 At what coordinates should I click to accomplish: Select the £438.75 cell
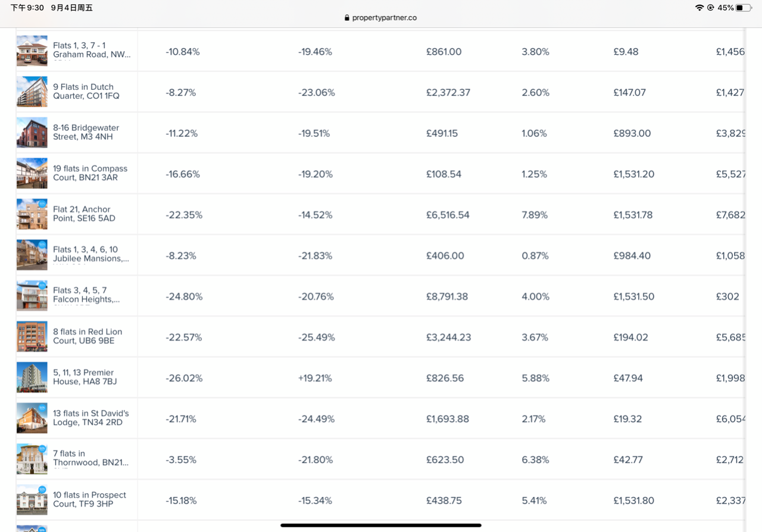tap(444, 500)
